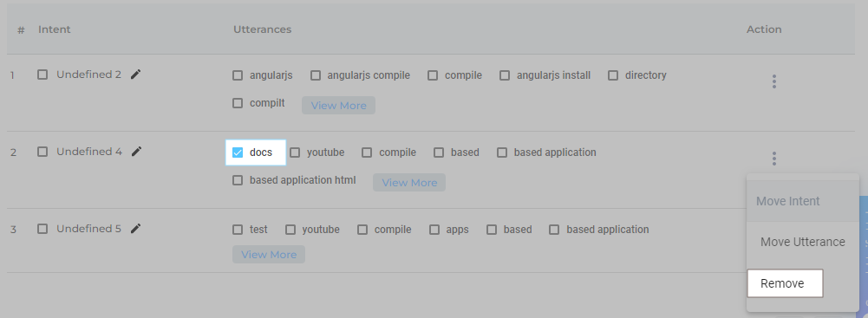Rename Undefined 5 using pencil icon

135,229
